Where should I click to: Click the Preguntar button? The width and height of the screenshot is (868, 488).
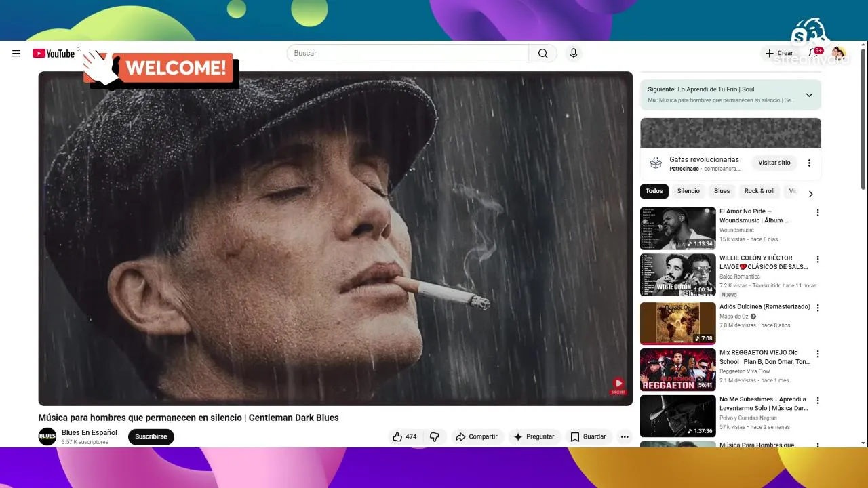(534, 437)
